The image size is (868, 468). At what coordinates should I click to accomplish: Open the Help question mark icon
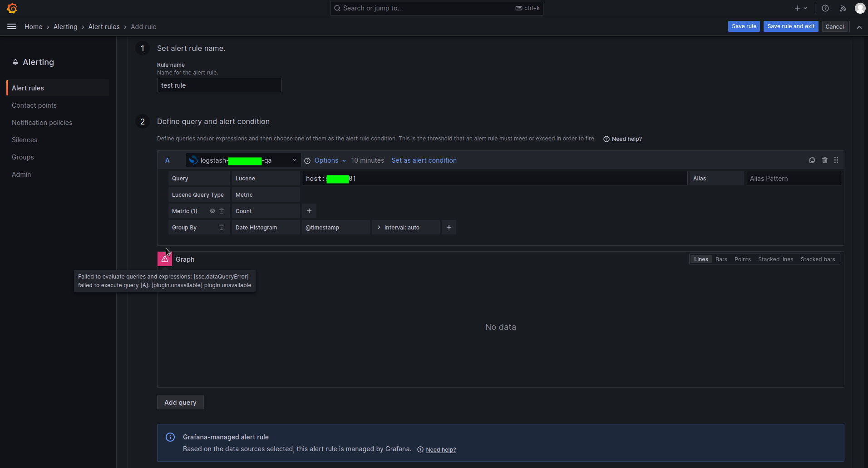825,8
